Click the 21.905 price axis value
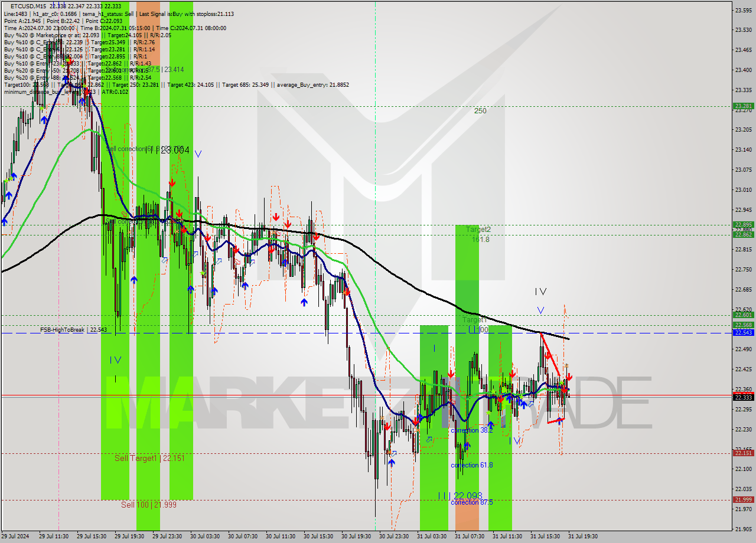 click(743, 529)
